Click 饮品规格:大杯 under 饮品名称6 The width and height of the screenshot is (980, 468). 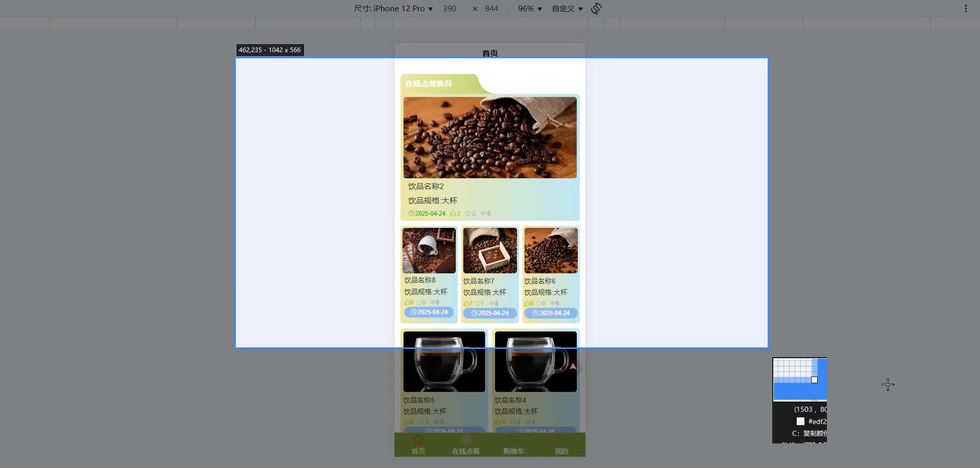546,293
